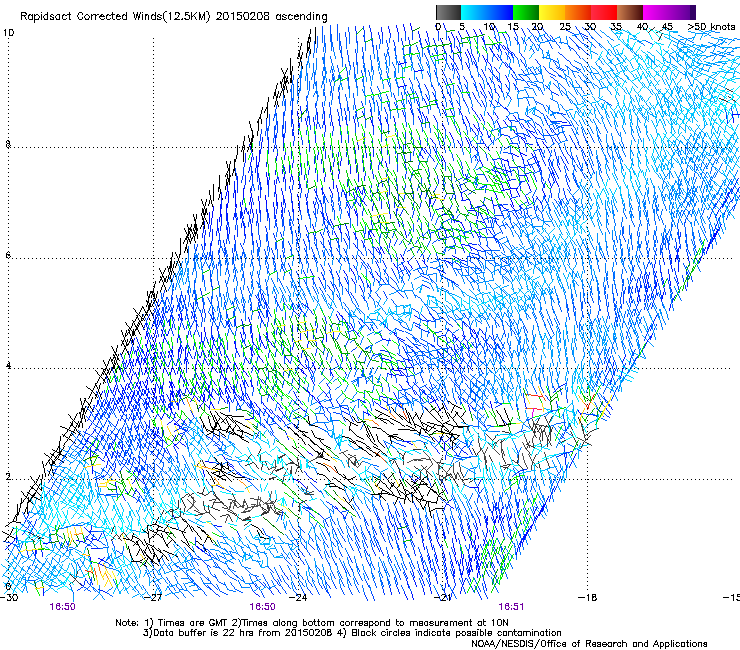Viewport: 740px width, 650px height.
Task: Click the '30' legend label under color bar
Action: [590, 26]
